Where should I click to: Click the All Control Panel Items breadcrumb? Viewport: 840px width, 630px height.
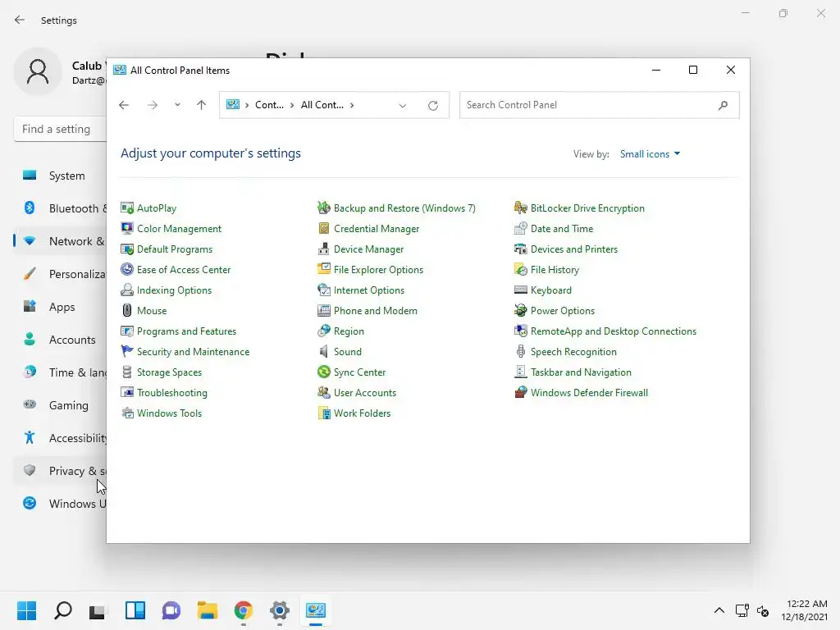pos(322,105)
